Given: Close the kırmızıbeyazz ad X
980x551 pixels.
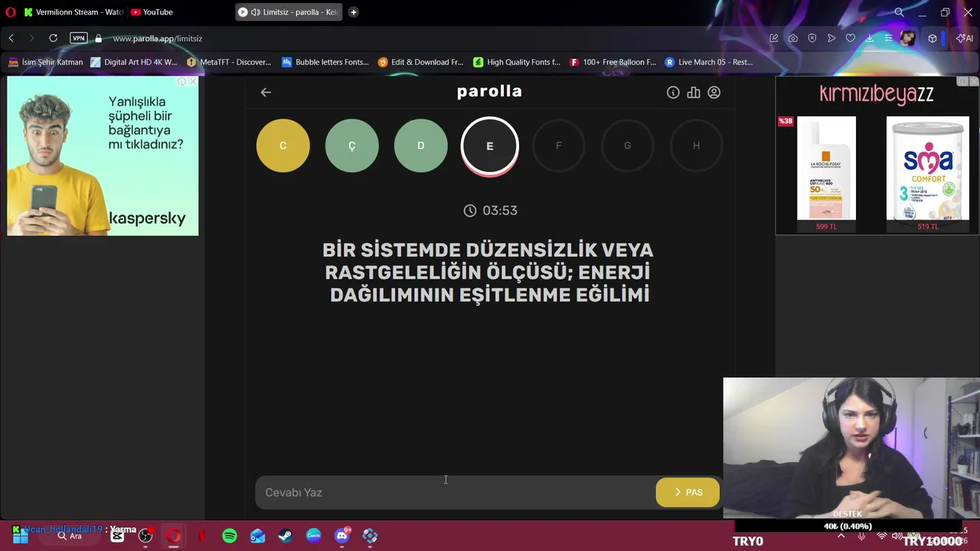Looking at the screenshot, I should [974, 81].
